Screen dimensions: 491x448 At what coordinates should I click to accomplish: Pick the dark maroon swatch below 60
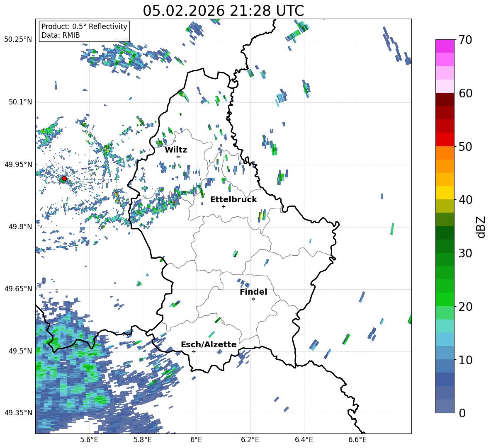click(x=445, y=99)
